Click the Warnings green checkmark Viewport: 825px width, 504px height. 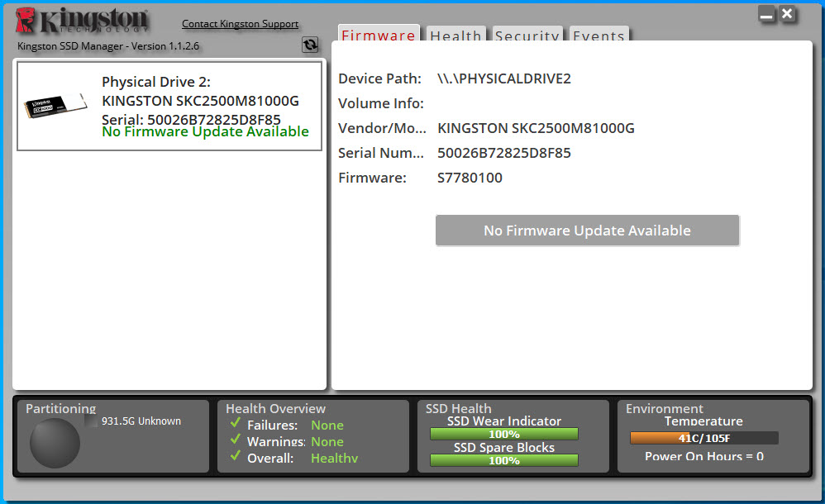pyautogui.click(x=236, y=439)
